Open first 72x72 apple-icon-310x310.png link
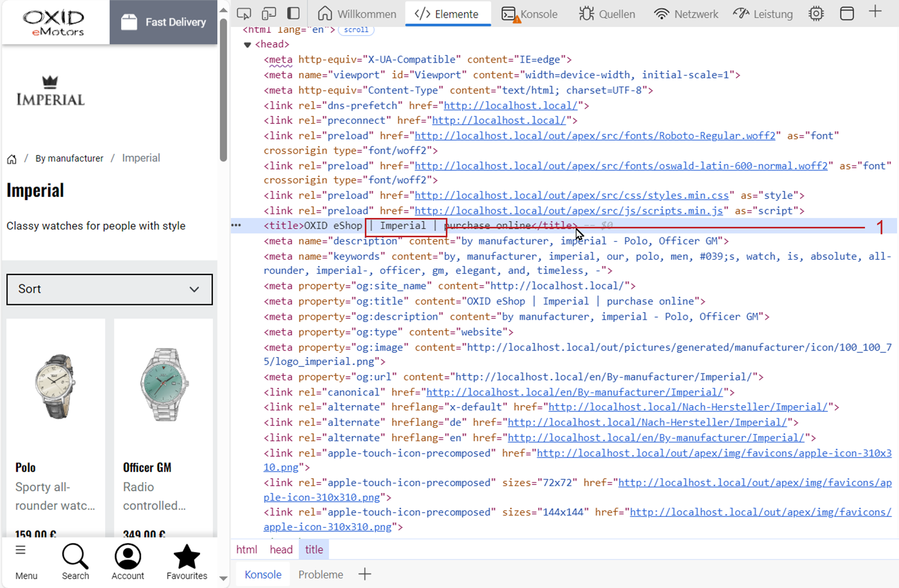 578,490
